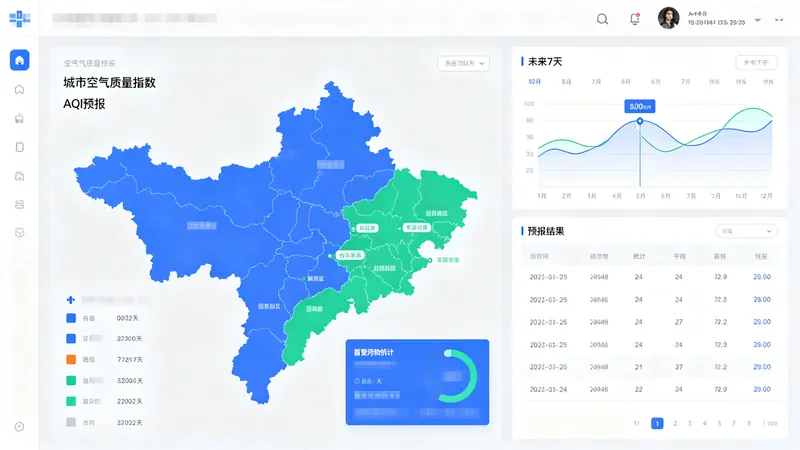Go to page 5 in pagination

[x=719, y=423]
